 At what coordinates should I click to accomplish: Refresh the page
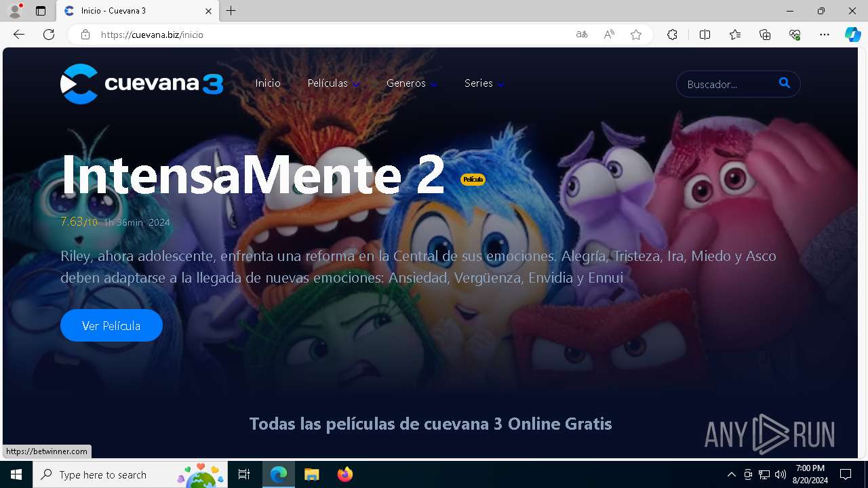pyautogui.click(x=49, y=35)
